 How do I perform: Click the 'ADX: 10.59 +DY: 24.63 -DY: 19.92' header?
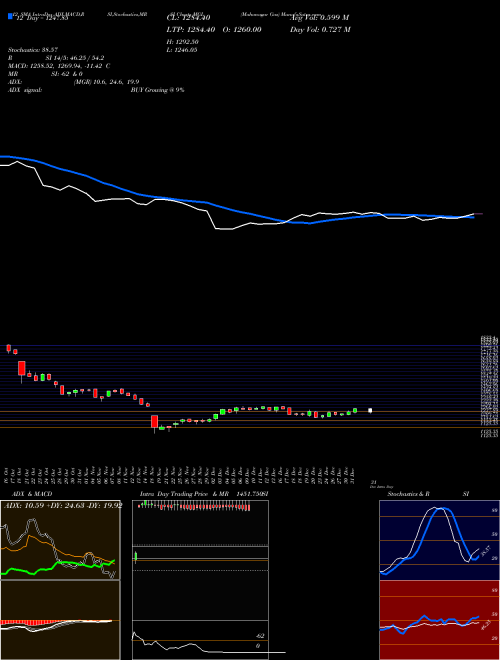click(63, 505)
